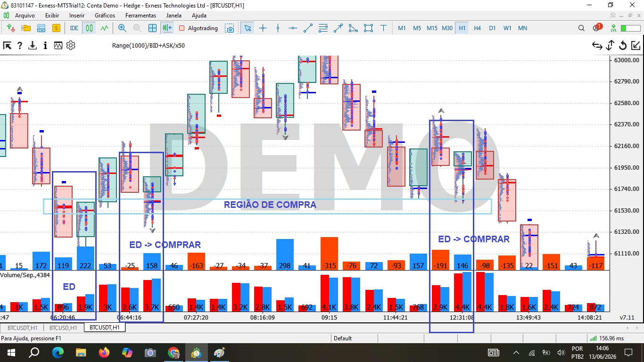Open the yellow folder toolbar icon
This screenshot has width=644, height=362.
(26, 28)
